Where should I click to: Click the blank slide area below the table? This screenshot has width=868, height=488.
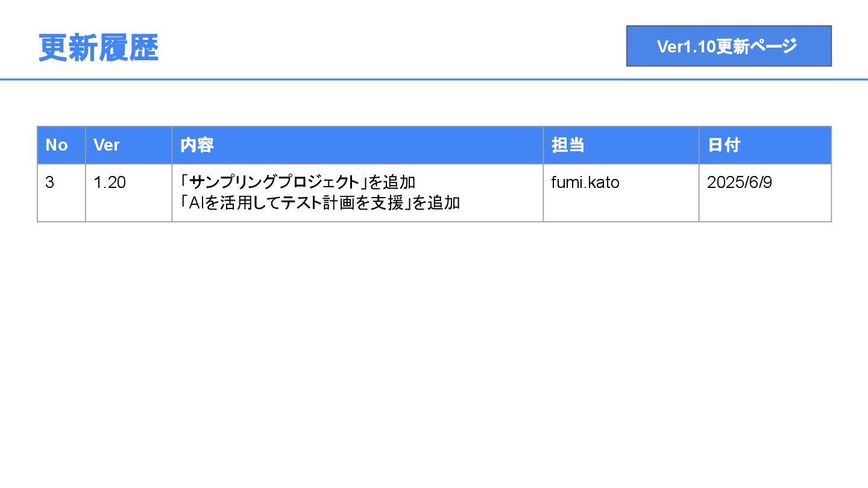pos(434,349)
